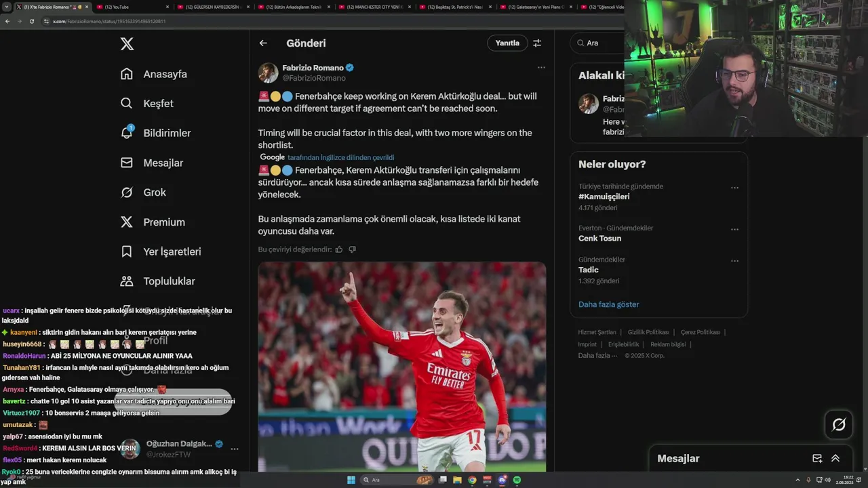Open more options for Tadic trend
The image size is (868, 488).
(734, 261)
